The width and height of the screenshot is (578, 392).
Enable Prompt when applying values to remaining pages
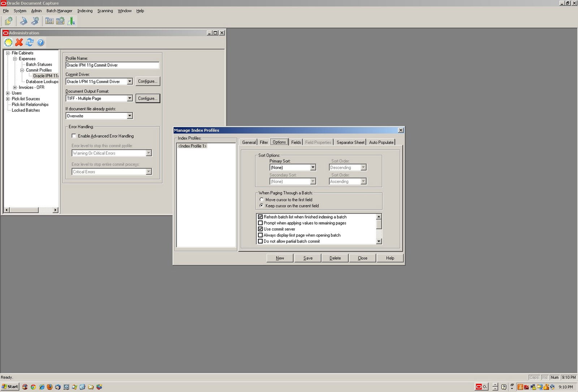point(260,223)
